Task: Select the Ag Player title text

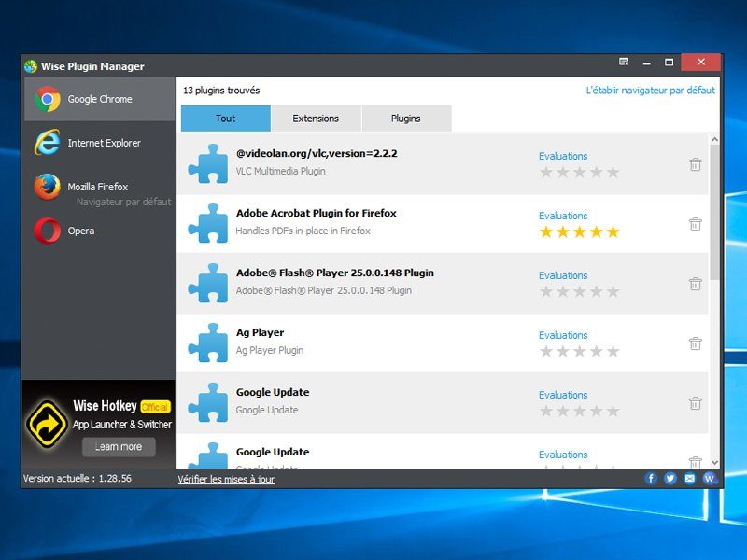Action: click(x=261, y=333)
